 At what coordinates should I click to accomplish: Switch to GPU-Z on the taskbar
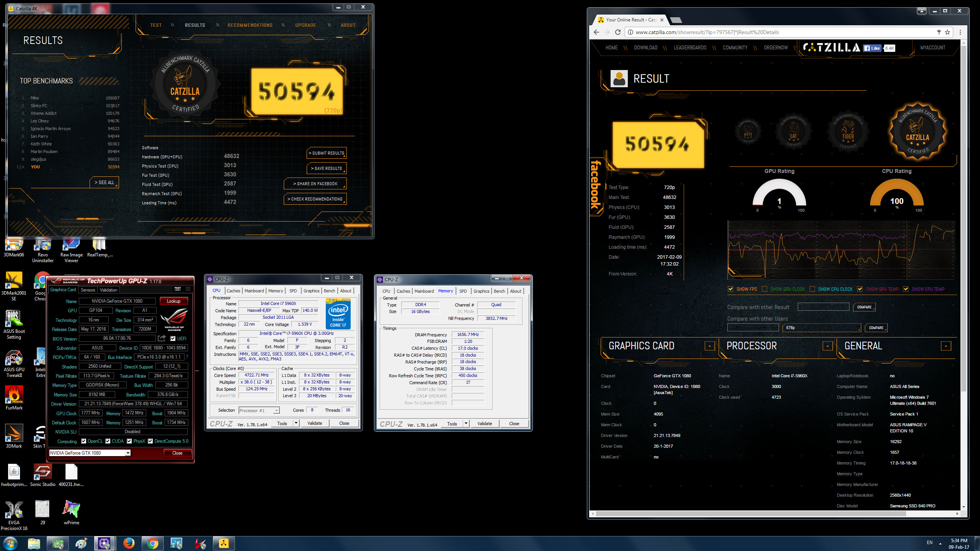pos(58,543)
